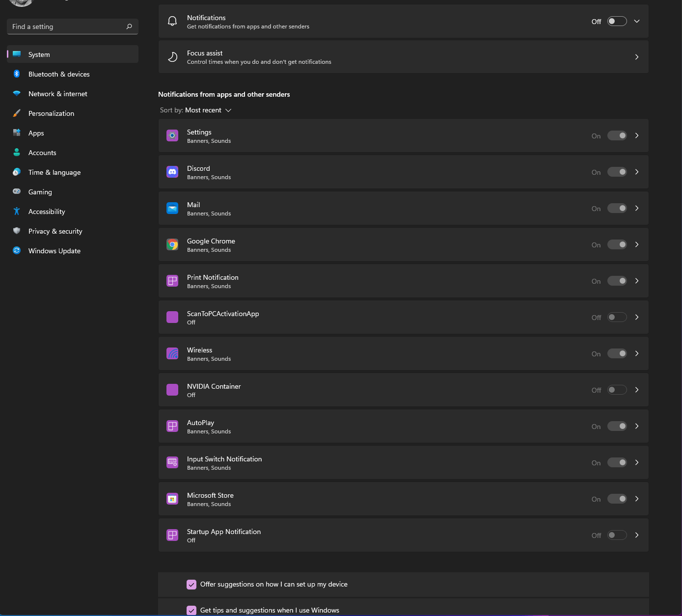Uncheck Get tips and suggestions checkbox
Screen dimensions: 682x616
pyautogui.click(x=191, y=610)
